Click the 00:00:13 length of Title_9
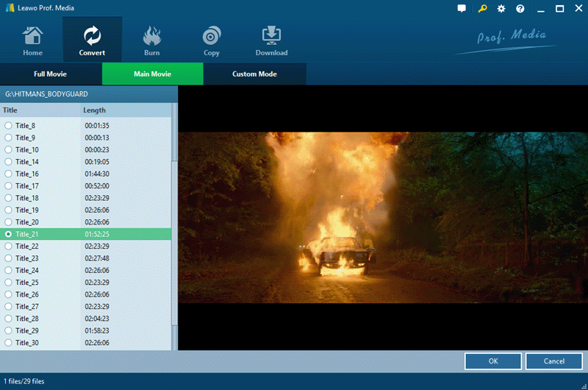This screenshot has height=390, width=588. 97,138
